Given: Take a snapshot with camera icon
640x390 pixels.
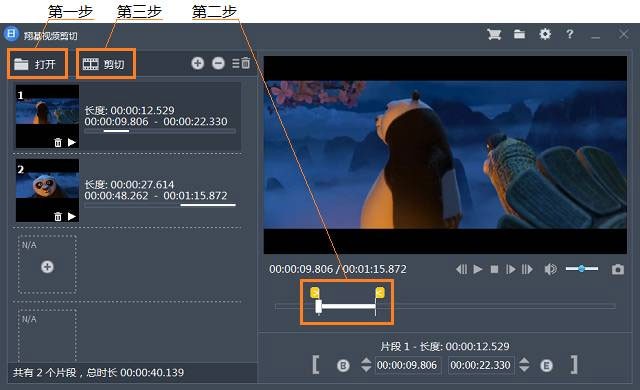Looking at the screenshot, I should coord(618,269).
